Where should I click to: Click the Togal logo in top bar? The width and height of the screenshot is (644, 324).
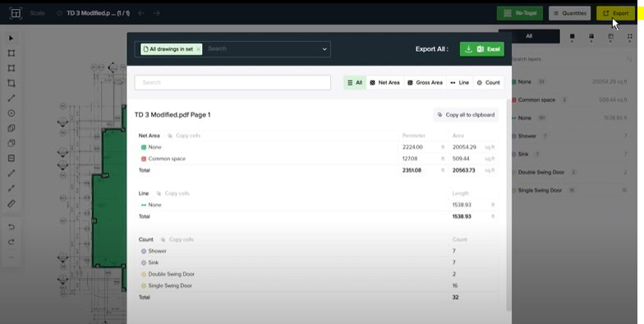pos(16,13)
